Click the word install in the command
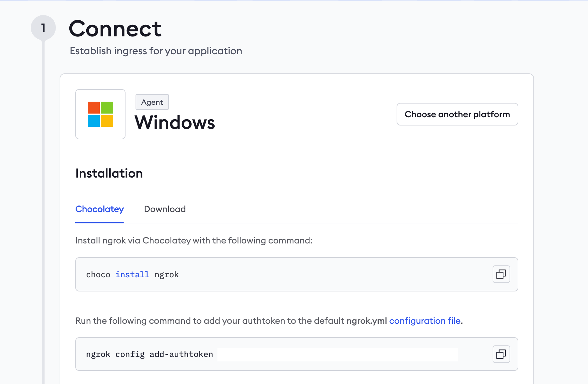588x384 pixels. (x=132, y=275)
